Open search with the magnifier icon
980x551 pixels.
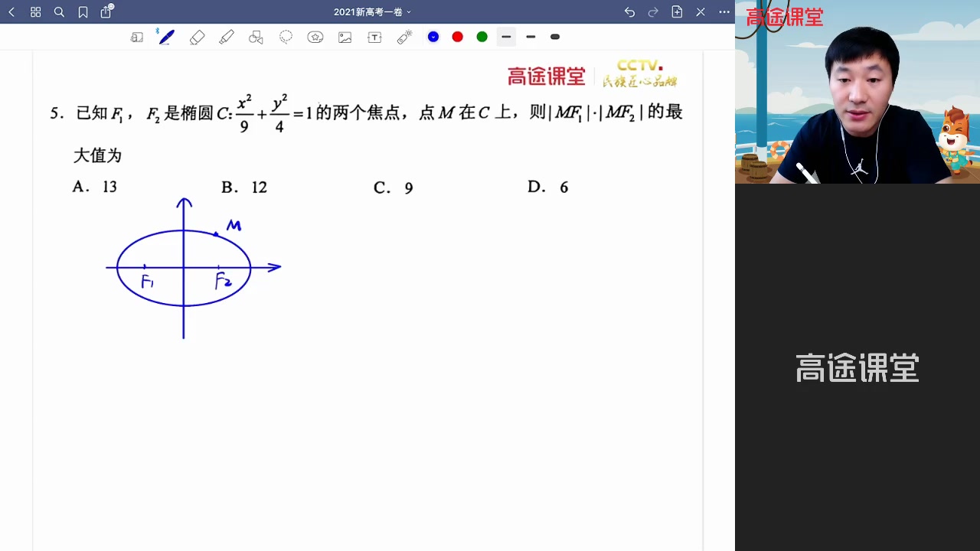59,12
